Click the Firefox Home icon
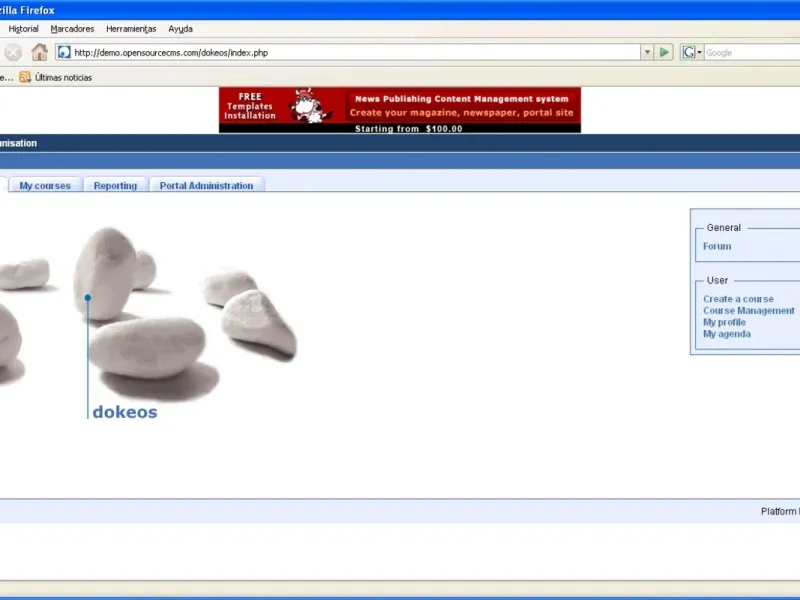Screen dimensions: 800x600 pyautogui.click(x=39, y=52)
